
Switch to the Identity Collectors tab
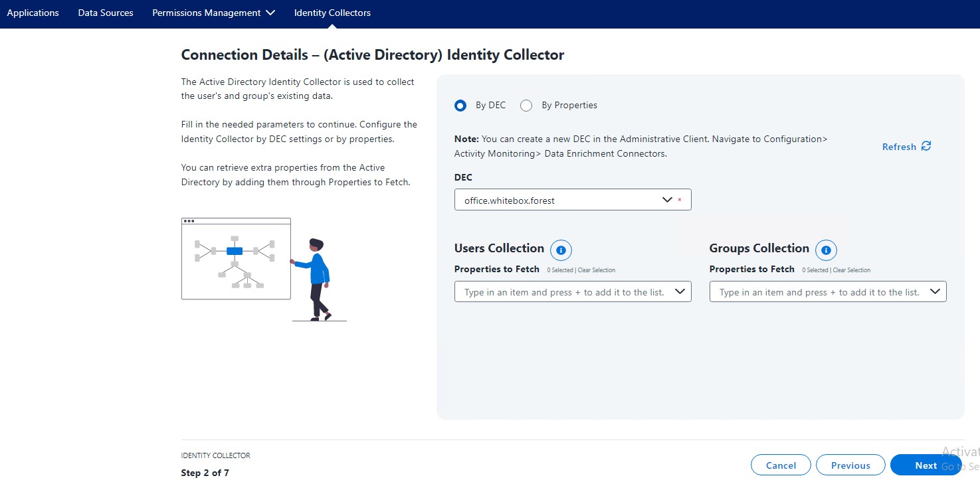(x=332, y=13)
